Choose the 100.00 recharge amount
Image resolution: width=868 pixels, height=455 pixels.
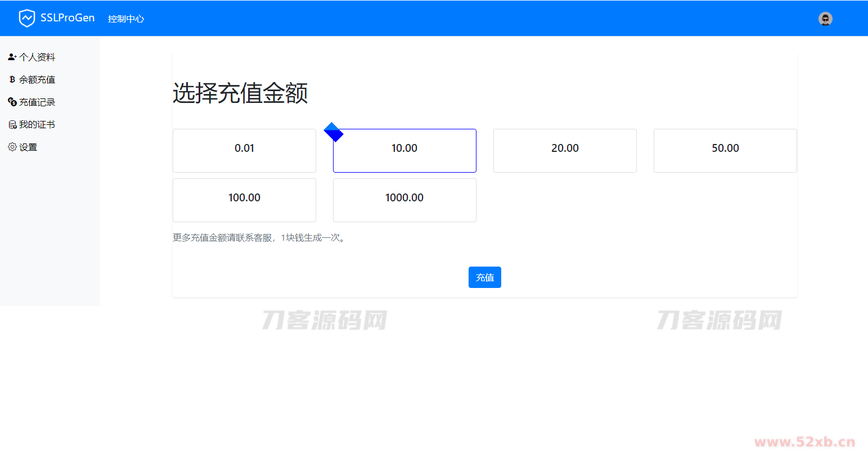(244, 200)
